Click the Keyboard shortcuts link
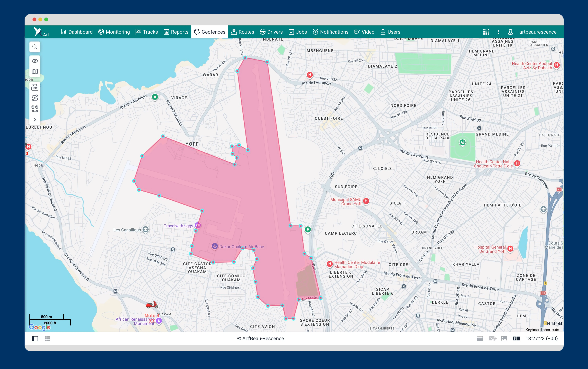The image size is (588, 369). 542,330
